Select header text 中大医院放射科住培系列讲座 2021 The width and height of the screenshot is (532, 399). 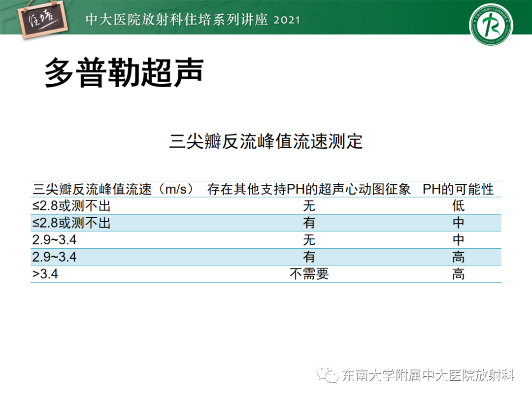tap(193, 20)
